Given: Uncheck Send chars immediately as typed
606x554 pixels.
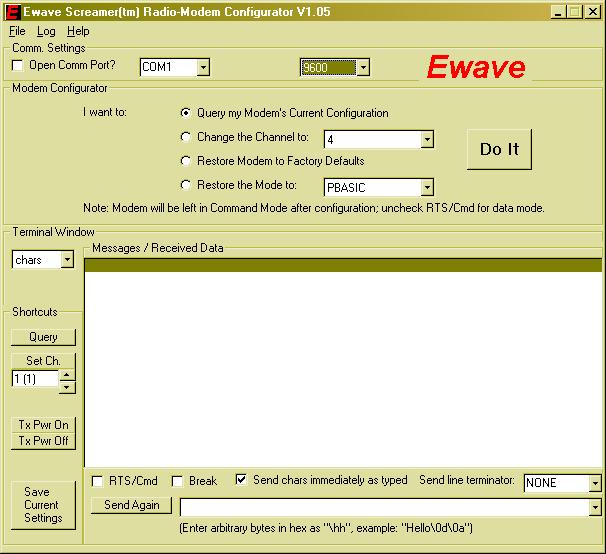Looking at the screenshot, I should pyautogui.click(x=241, y=480).
